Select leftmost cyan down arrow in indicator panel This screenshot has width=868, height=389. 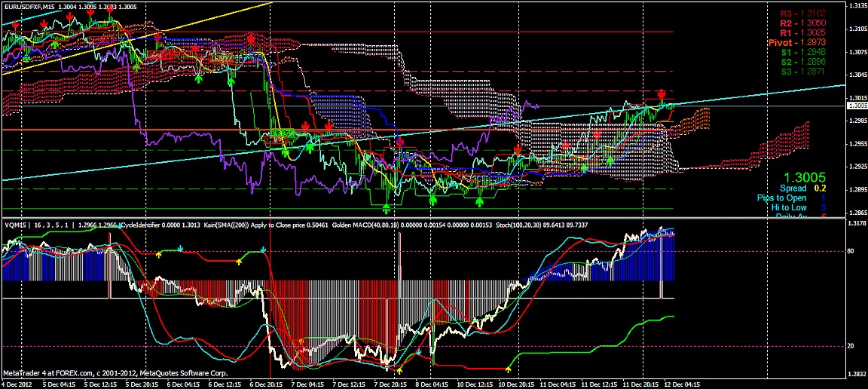pyautogui.click(x=181, y=247)
